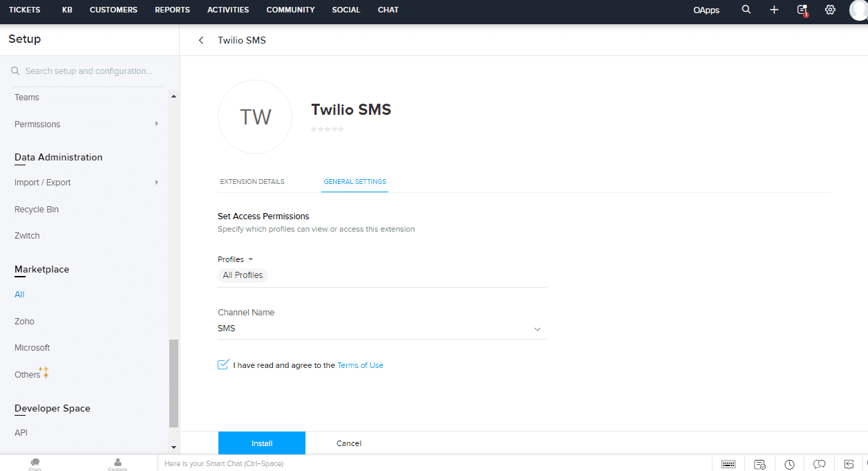This screenshot has height=471, width=868.
Task: Open the Community menu
Action: point(290,10)
